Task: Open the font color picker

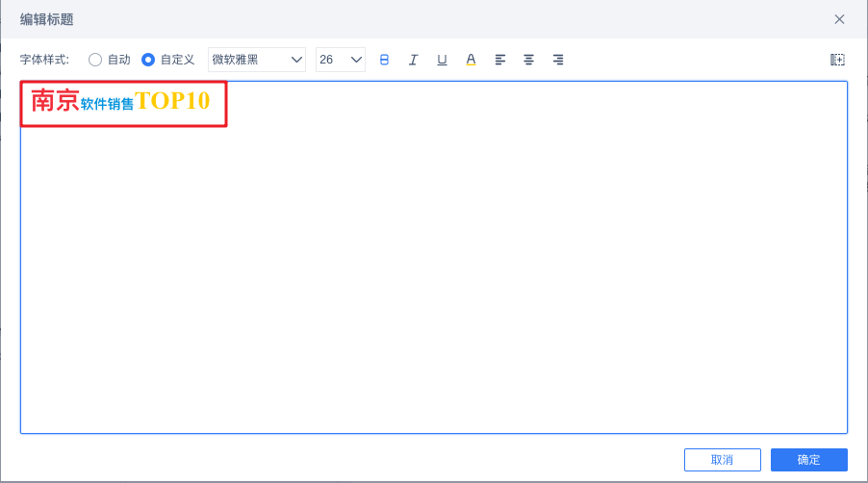Action: [x=471, y=60]
